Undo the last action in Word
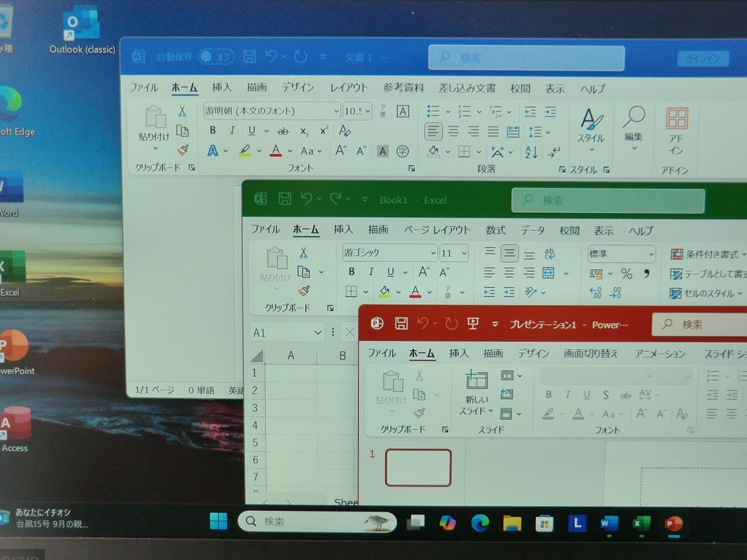The image size is (747, 560). (x=272, y=57)
